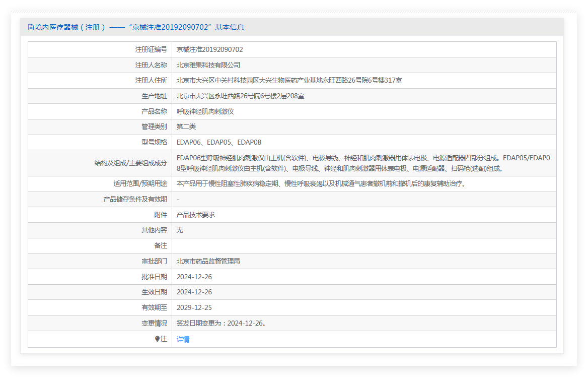Select the models EDAP06、EDAP05、EDAP08
This screenshot has width=588, height=377.
pyautogui.click(x=219, y=142)
